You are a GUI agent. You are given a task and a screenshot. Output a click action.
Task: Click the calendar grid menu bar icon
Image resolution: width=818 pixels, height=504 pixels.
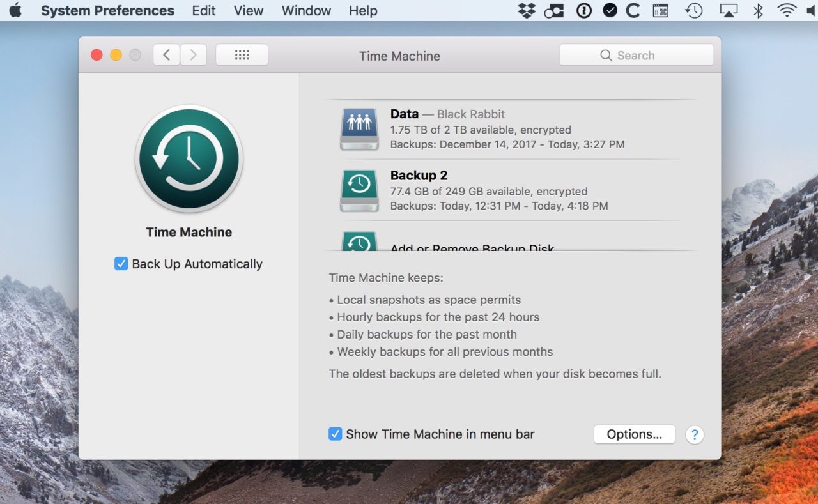coord(660,10)
